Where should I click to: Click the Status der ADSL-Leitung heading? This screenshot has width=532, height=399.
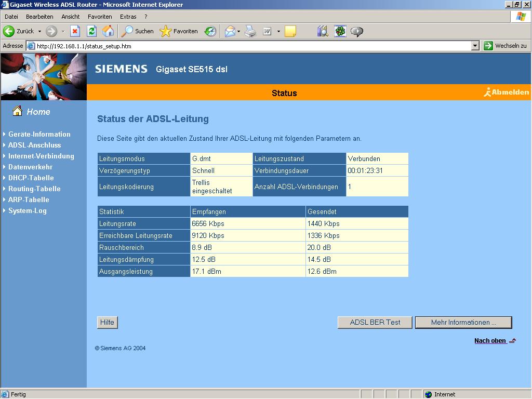coord(153,119)
